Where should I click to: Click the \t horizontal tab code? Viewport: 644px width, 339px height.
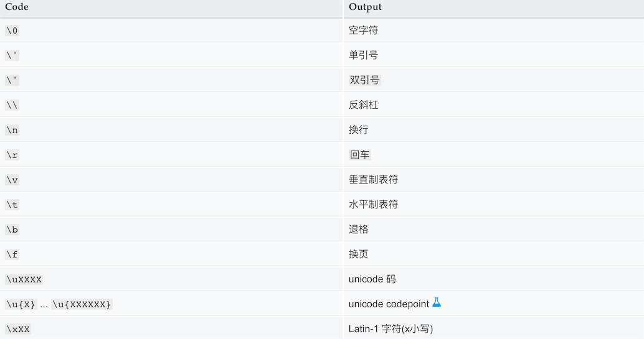click(x=12, y=205)
